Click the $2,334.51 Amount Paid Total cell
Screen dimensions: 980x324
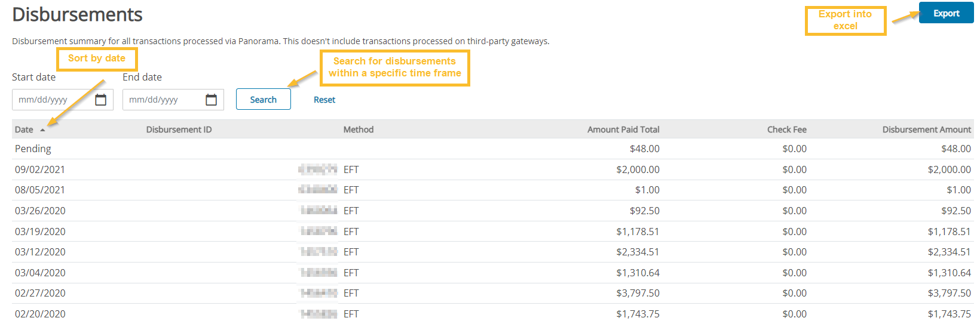[x=638, y=252]
